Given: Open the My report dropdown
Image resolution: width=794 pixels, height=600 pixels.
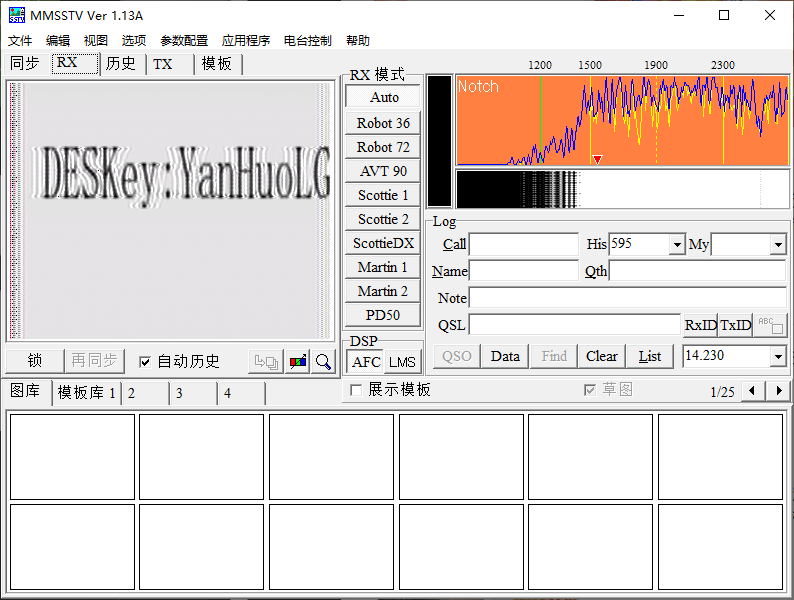Looking at the screenshot, I should click(x=778, y=245).
